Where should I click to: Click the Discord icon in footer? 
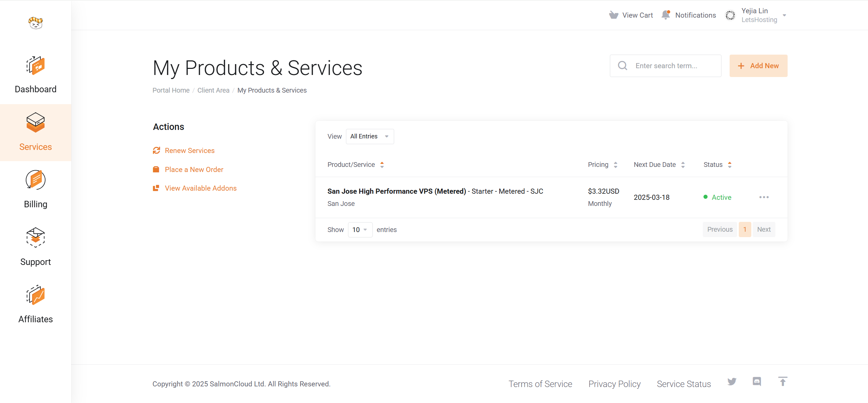coord(757,382)
